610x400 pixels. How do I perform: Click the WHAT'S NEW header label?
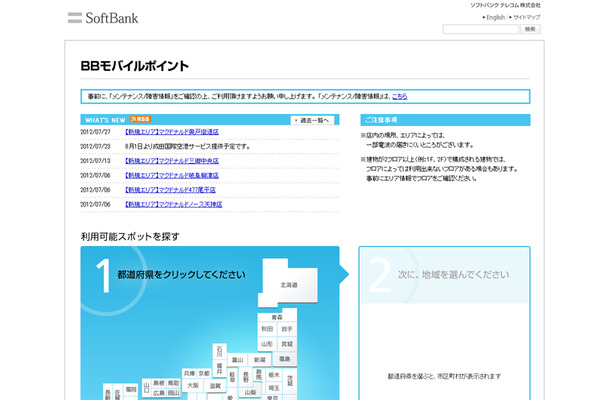pos(105,120)
